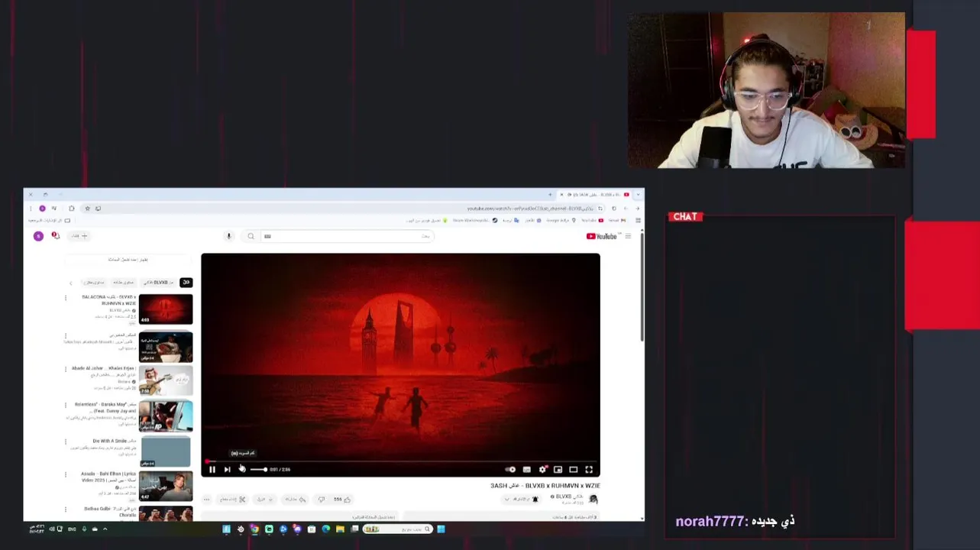Bookmark this page star icon
980x550 pixels.
click(x=87, y=209)
